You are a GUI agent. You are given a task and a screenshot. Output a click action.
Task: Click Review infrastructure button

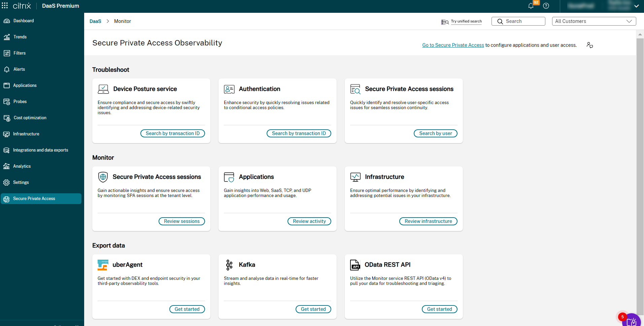point(428,221)
